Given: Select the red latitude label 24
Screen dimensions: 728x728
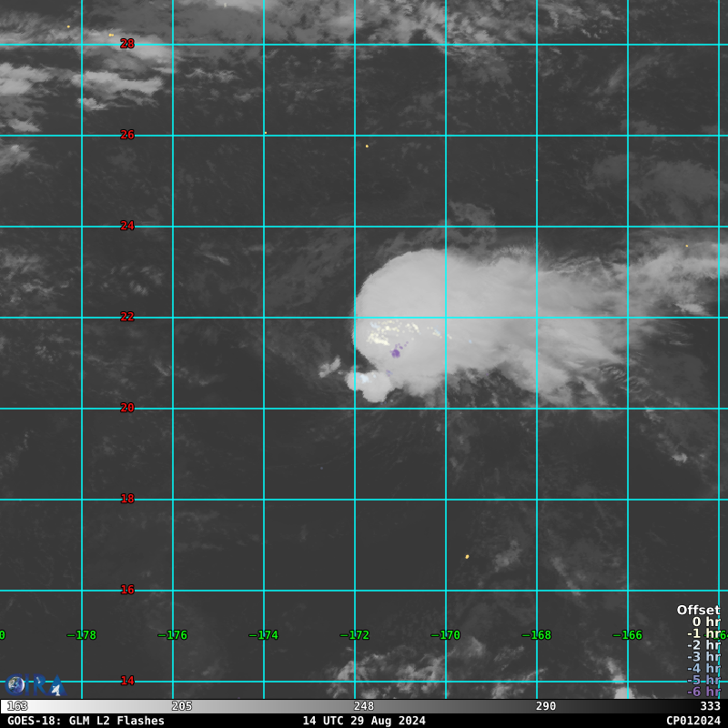Looking at the screenshot, I should [127, 226].
